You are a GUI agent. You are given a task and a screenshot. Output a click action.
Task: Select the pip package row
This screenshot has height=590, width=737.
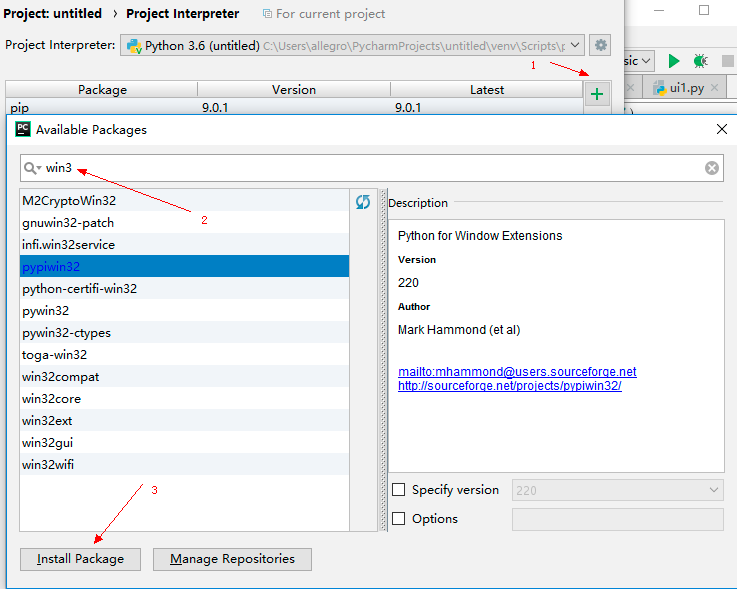(x=294, y=107)
